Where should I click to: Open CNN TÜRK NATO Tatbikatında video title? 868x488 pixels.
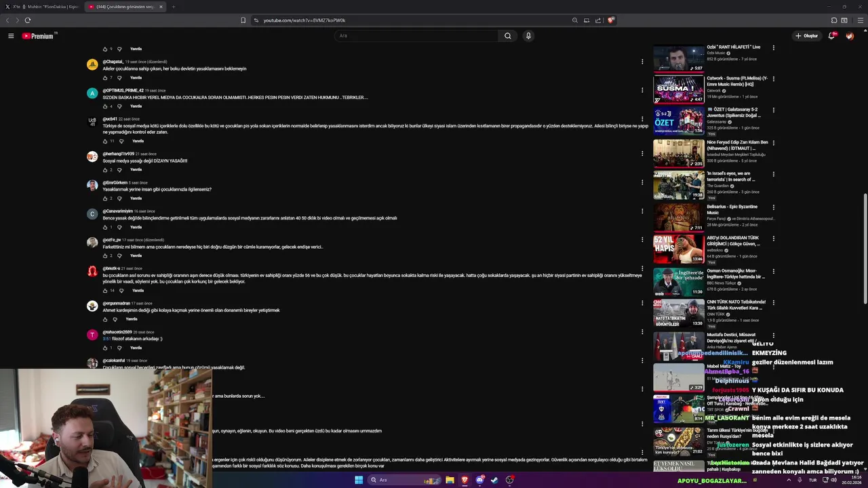(736, 304)
